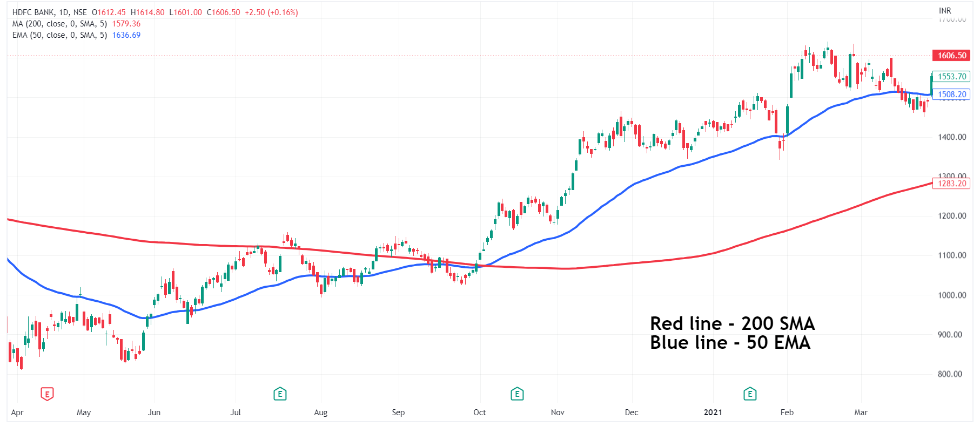Click the blue 1508.20 EMA price label
The width and height of the screenshot is (980, 426).
(x=951, y=94)
